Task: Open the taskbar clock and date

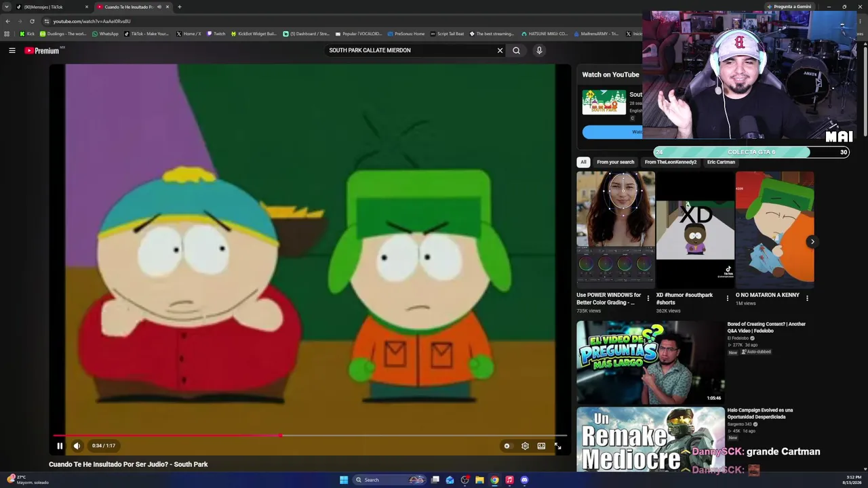Action: click(854, 480)
